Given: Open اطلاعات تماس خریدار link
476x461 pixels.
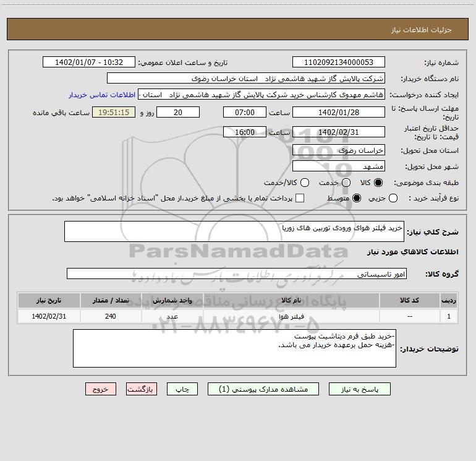Looking at the screenshot, I should [102, 95].
